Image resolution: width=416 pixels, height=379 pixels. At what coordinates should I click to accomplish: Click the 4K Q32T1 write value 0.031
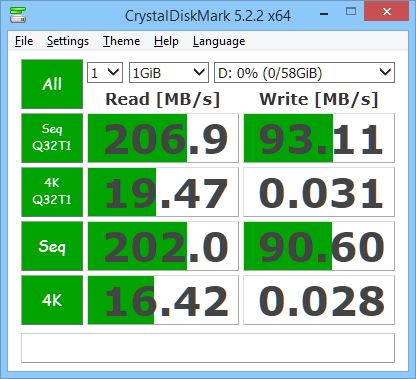[319, 192]
